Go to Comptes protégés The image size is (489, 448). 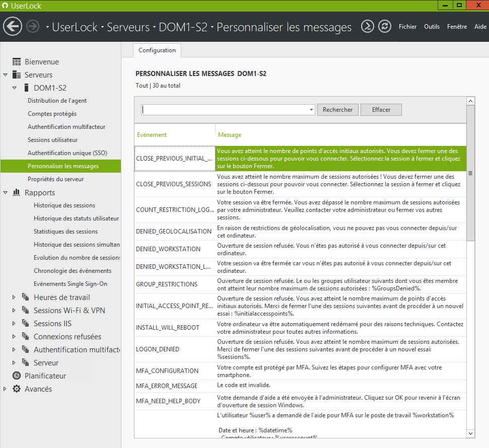(52, 114)
